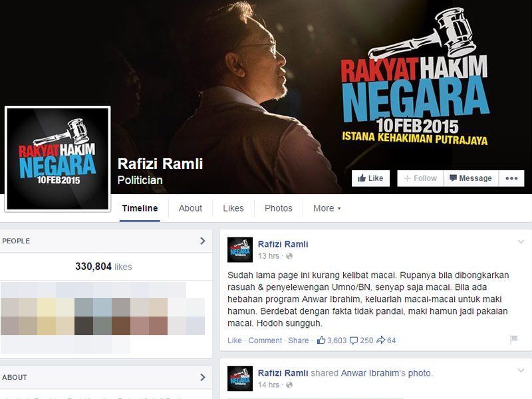
Task: Open first post's options chevron menu
Action: pos(521,241)
